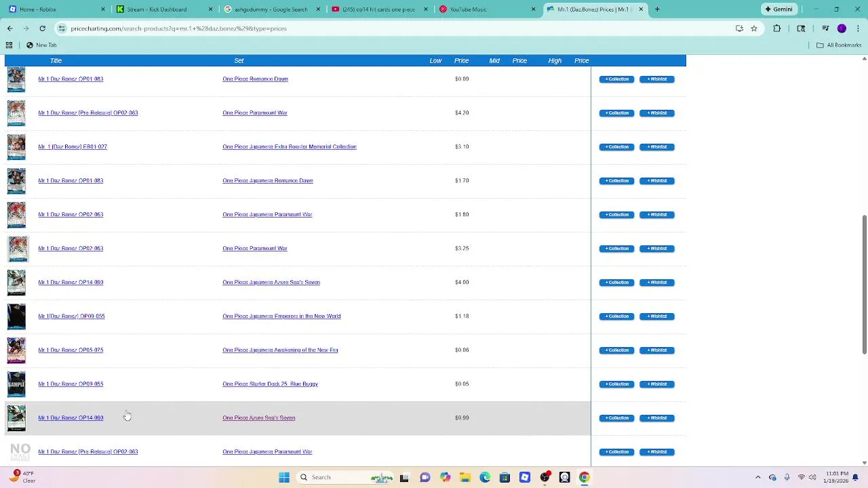Open New Tab bookmark
The height and width of the screenshot is (488, 868).
tap(41, 45)
